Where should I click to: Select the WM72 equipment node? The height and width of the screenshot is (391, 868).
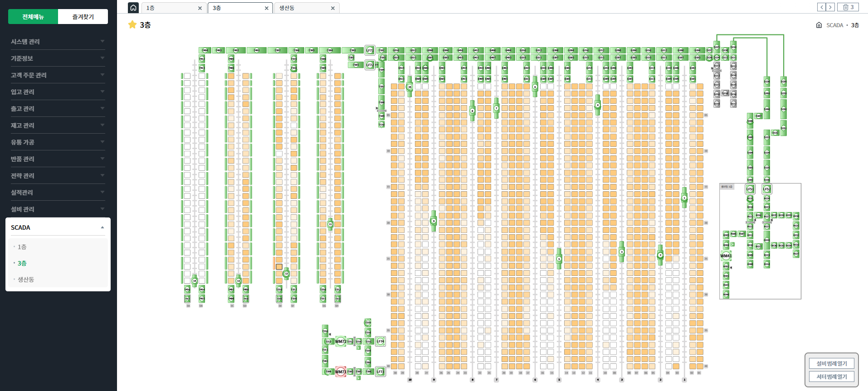(341, 342)
